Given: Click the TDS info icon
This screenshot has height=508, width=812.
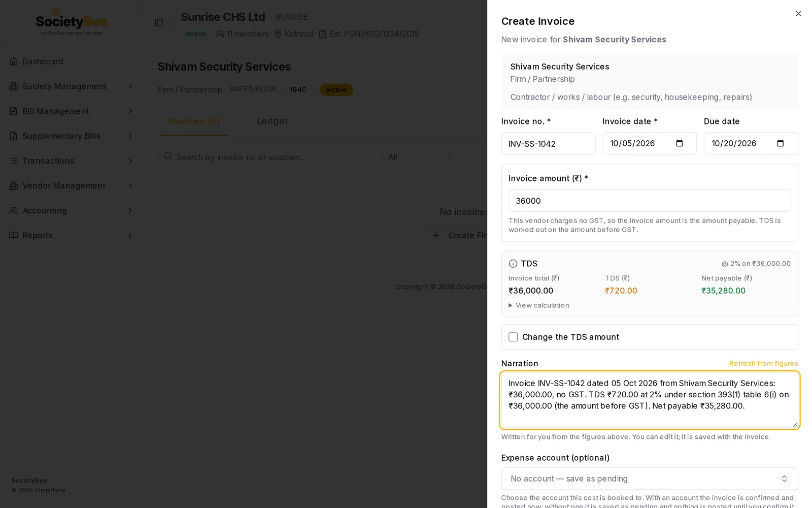Looking at the screenshot, I should pos(513,264).
